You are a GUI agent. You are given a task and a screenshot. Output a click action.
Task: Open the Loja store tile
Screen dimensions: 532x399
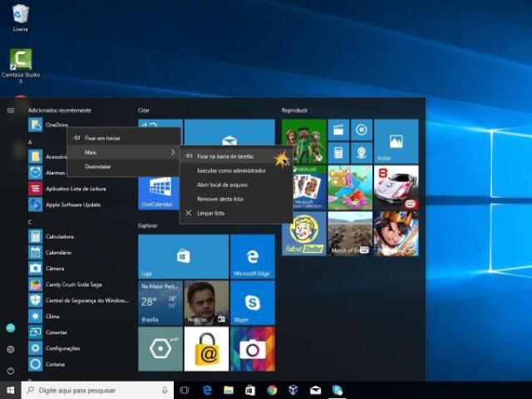(183, 257)
